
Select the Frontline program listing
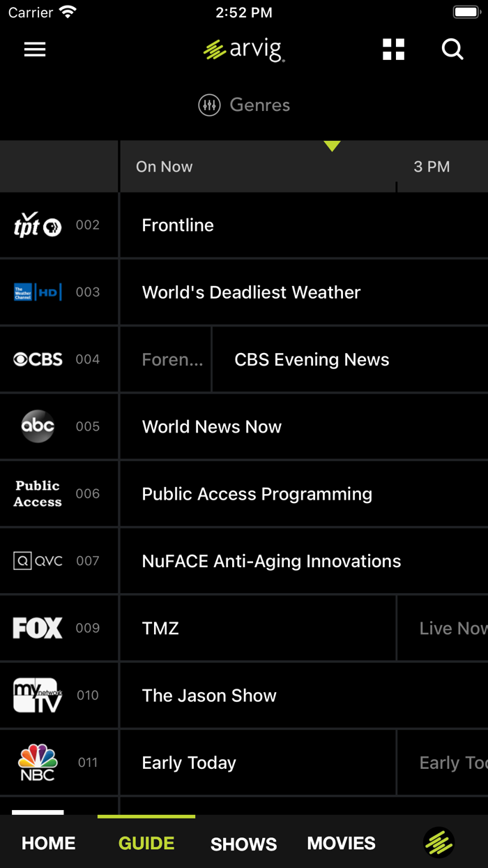[x=279, y=225]
